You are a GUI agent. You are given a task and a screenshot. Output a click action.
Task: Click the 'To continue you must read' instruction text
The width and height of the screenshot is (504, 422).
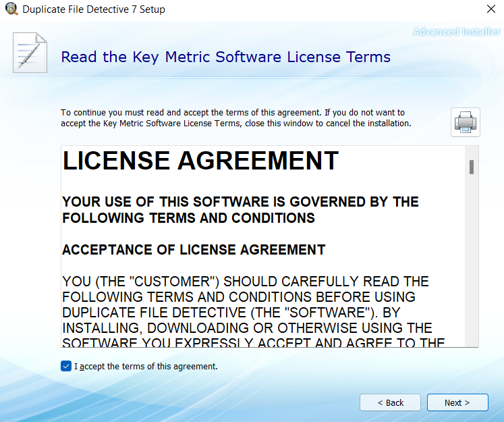pos(236,117)
